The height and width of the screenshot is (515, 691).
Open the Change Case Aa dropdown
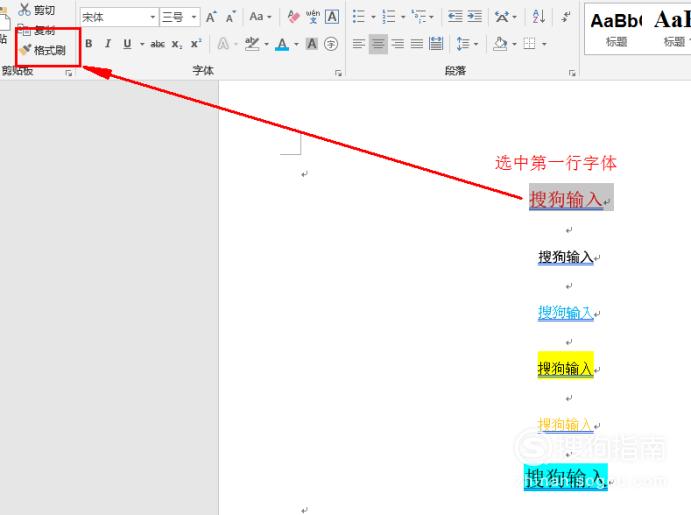point(260,17)
